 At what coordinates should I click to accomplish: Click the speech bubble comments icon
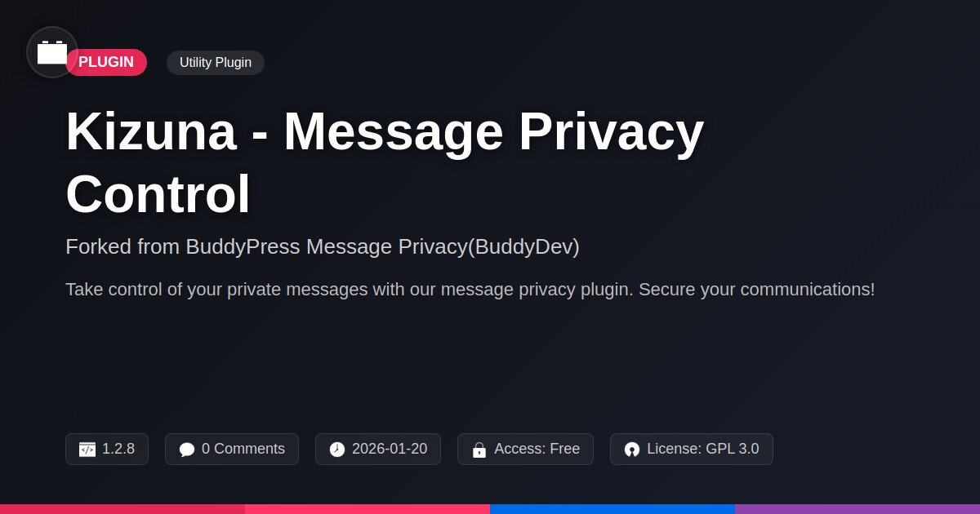click(x=187, y=450)
